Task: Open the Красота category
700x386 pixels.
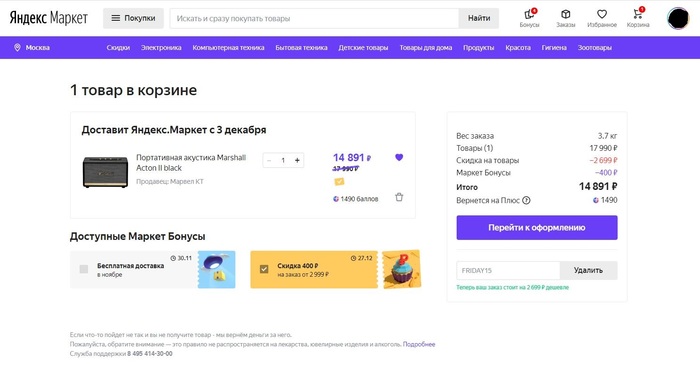Action: click(x=518, y=47)
